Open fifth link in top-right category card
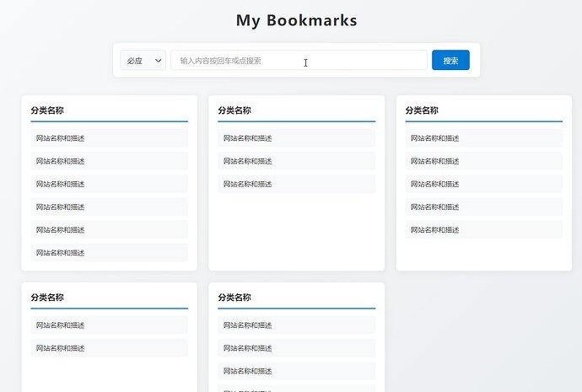 tap(483, 229)
